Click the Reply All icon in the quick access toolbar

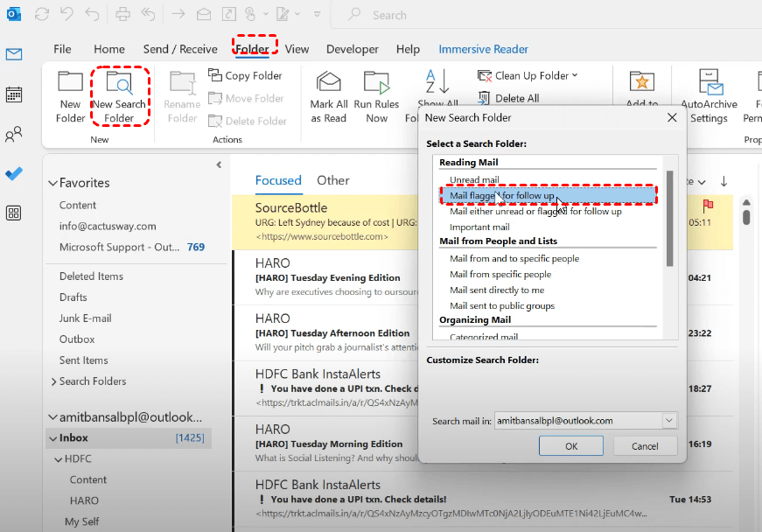pyautogui.click(x=148, y=15)
